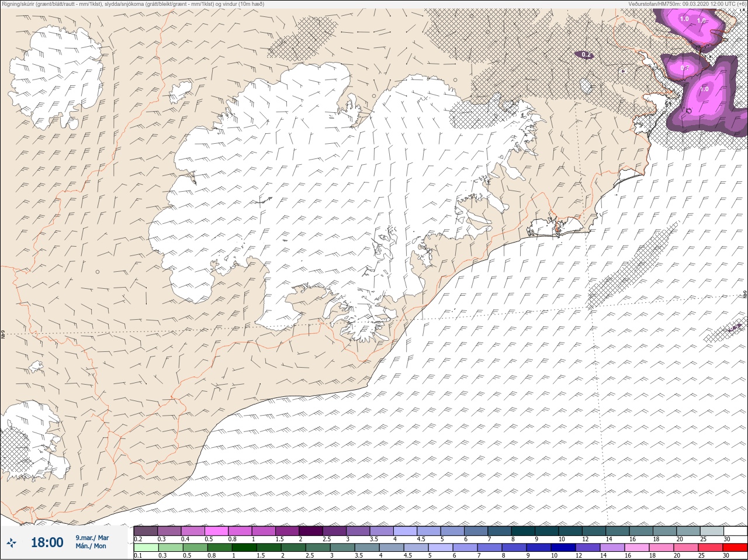Click the bright magenta swatch between 0.5 and 0.8 upper row
This screenshot has width=748, height=560.
click(x=216, y=531)
